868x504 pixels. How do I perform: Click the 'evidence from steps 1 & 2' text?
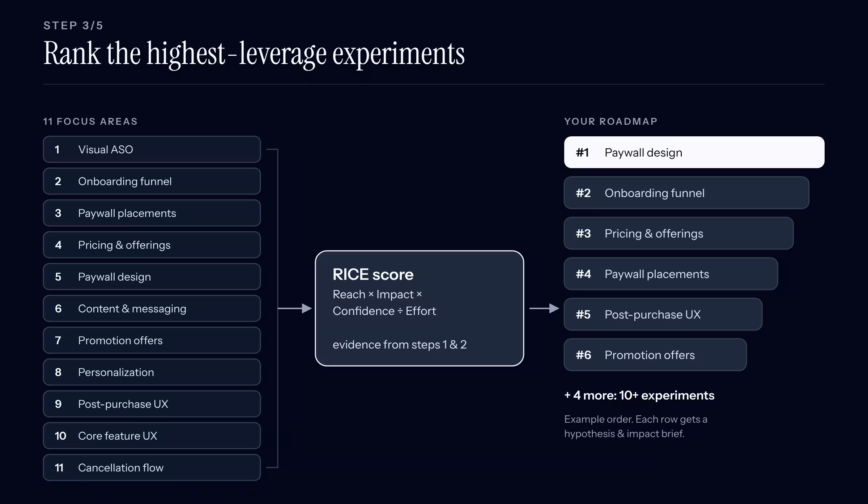coord(400,345)
